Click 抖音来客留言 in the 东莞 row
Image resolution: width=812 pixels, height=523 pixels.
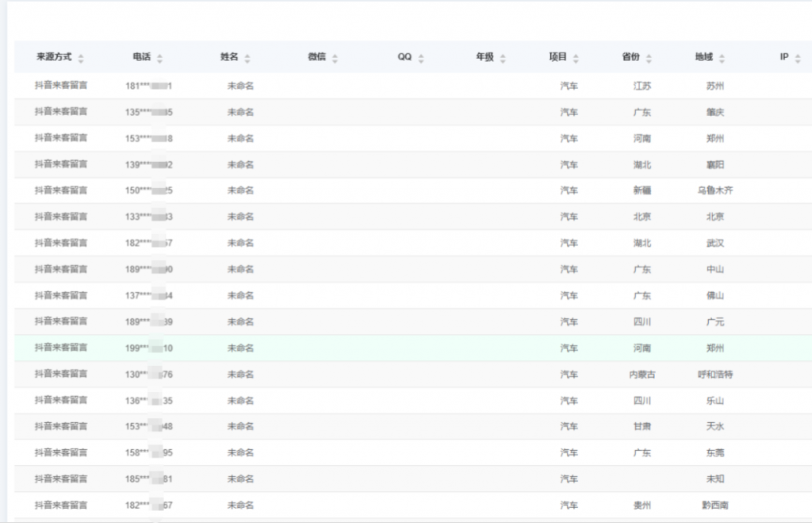61,452
